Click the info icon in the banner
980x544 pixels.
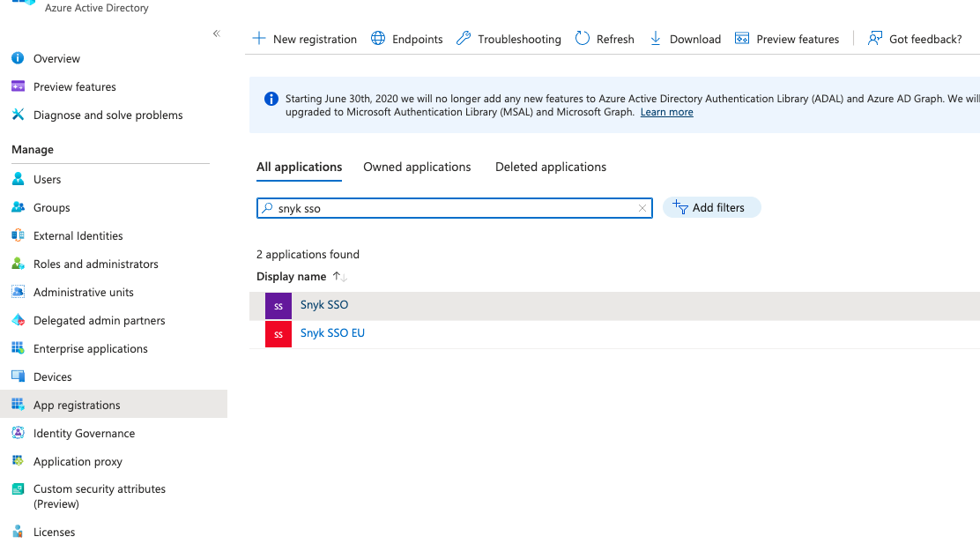(271, 99)
